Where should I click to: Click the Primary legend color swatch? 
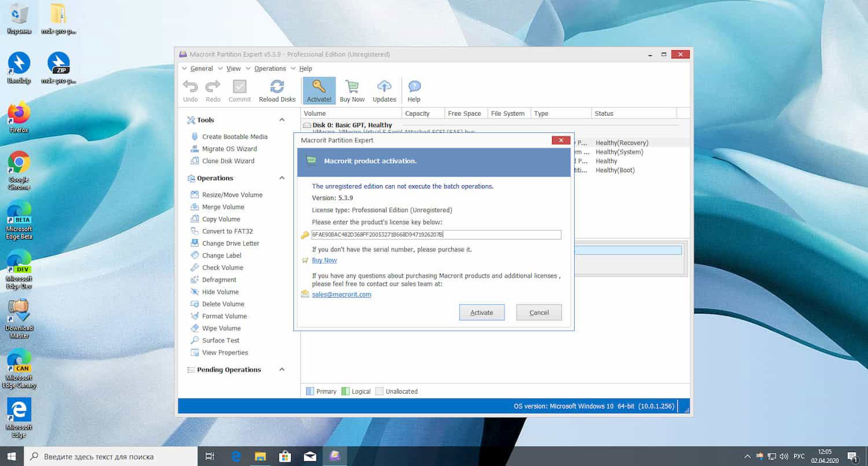[310, 391]
